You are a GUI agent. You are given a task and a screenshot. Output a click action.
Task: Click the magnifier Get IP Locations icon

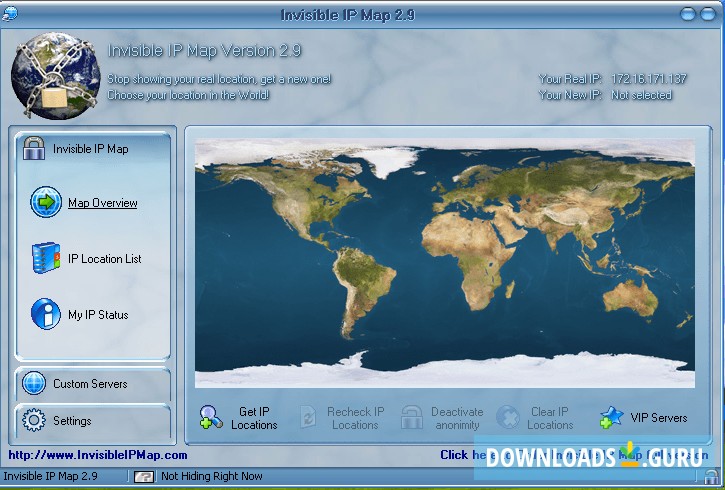pyautogui.click(x=211, y=417)
